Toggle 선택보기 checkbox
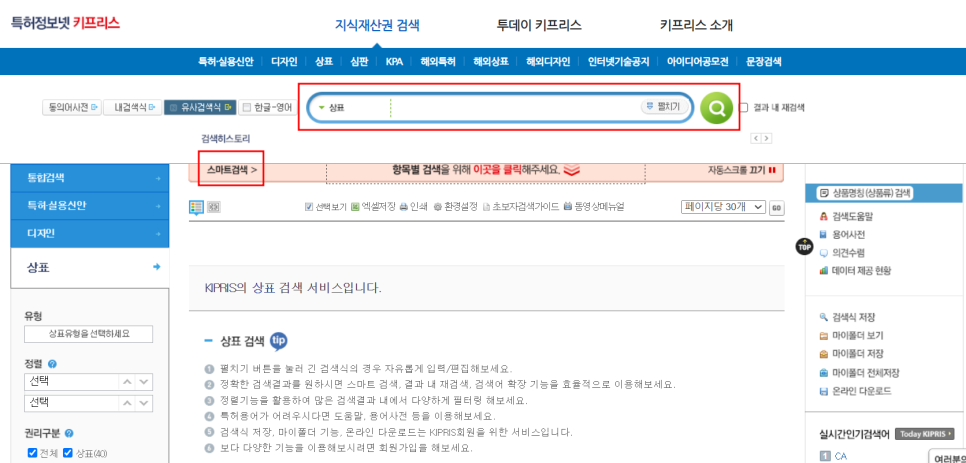 point(309,207)
